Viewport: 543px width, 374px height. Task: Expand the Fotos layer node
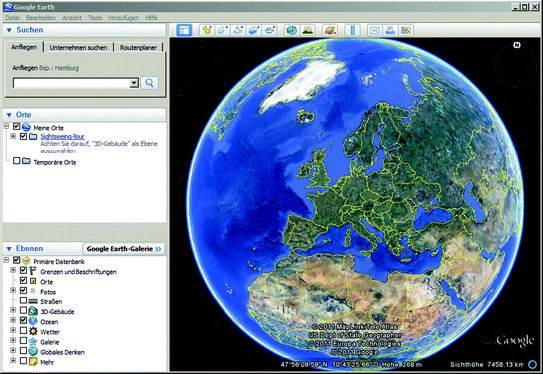pyautogui.click(x=13, y=290)
